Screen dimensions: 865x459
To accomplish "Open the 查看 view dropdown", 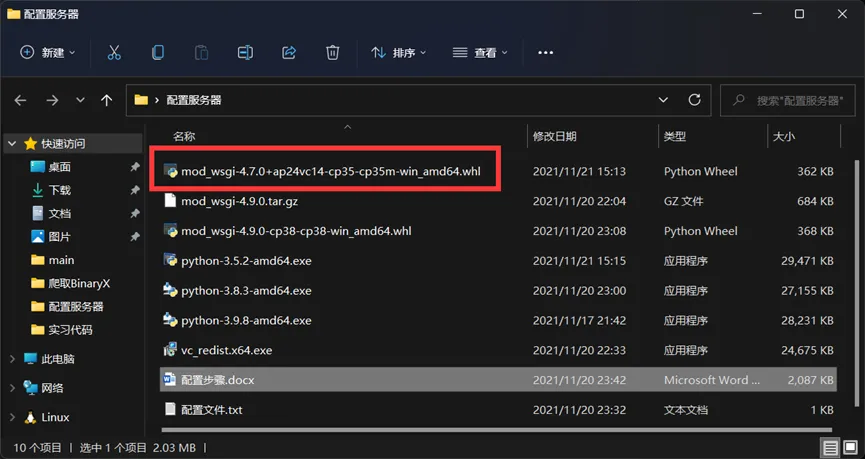I will point(479,52).
